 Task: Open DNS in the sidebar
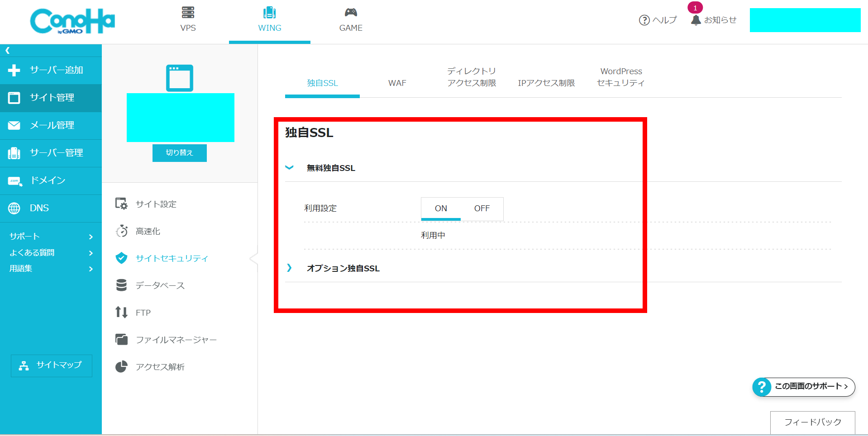click(51, 208)
